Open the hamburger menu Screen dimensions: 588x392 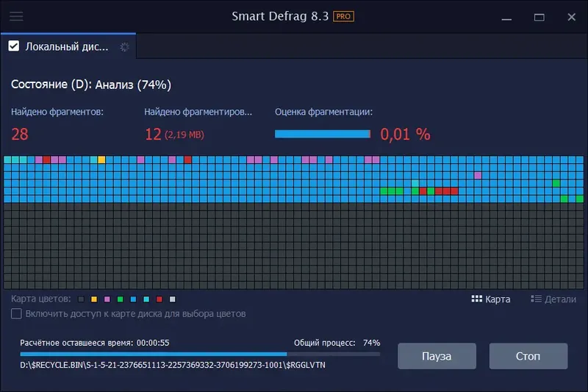[x=16, y=16]
